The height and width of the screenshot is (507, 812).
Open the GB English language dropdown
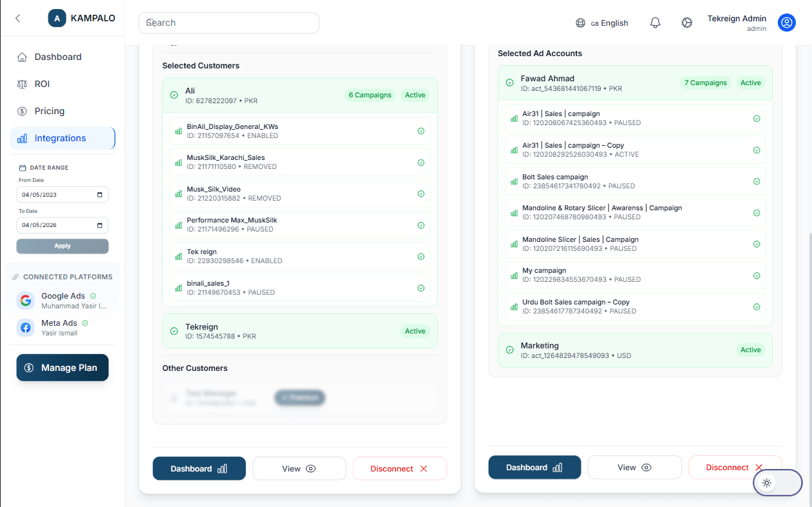[x=602, y=22]
